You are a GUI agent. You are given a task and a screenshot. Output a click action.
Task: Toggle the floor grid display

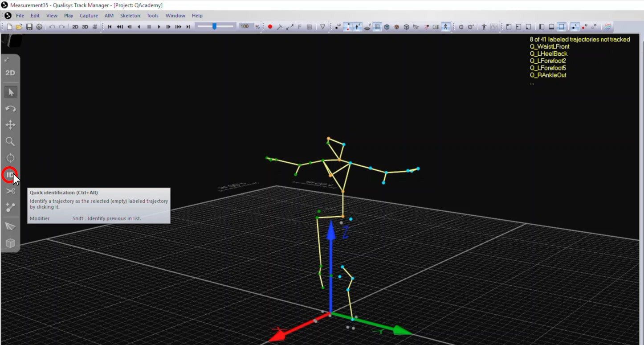pyautogui.click(x=377, y=27)
